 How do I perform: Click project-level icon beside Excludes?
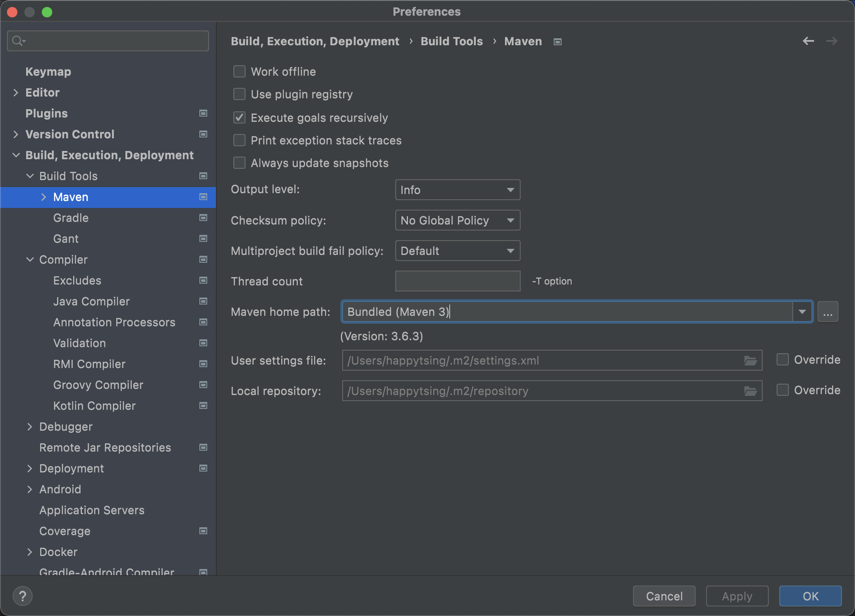click(x=203, y=281)
